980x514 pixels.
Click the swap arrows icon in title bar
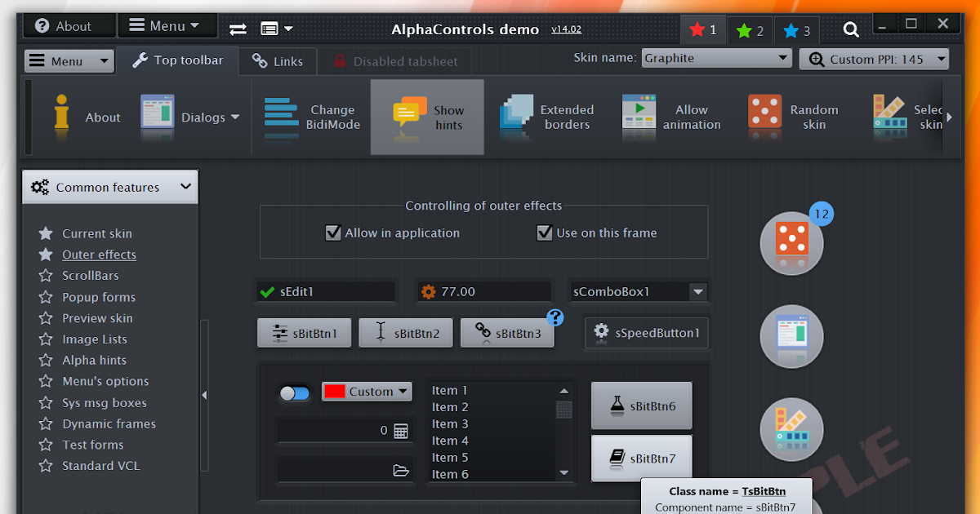pos(238,29)
